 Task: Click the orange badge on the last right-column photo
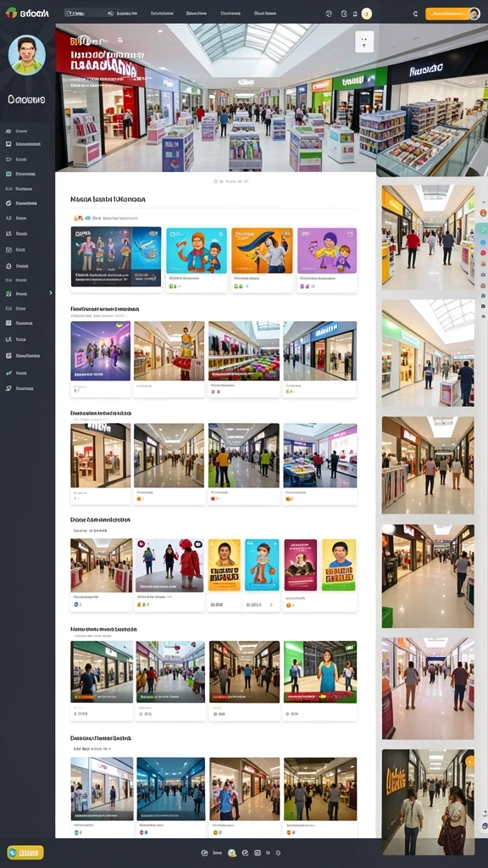[x=469, y=762]
